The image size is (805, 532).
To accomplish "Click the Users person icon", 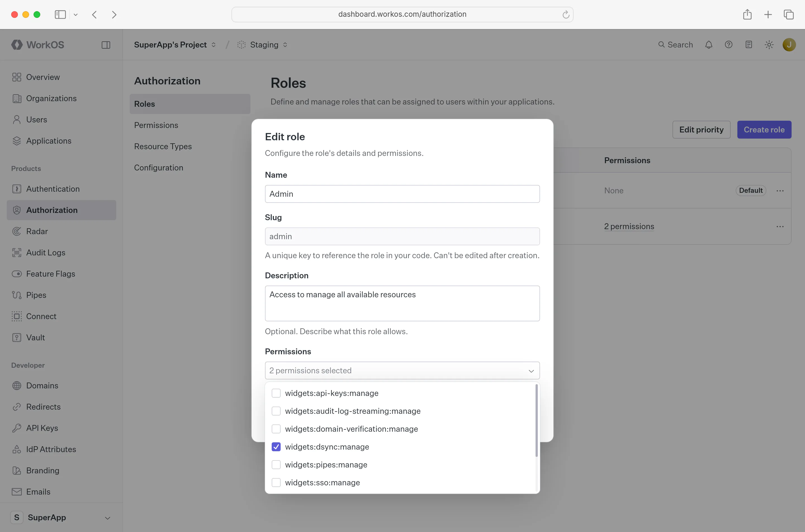I will tap(16, 119).
